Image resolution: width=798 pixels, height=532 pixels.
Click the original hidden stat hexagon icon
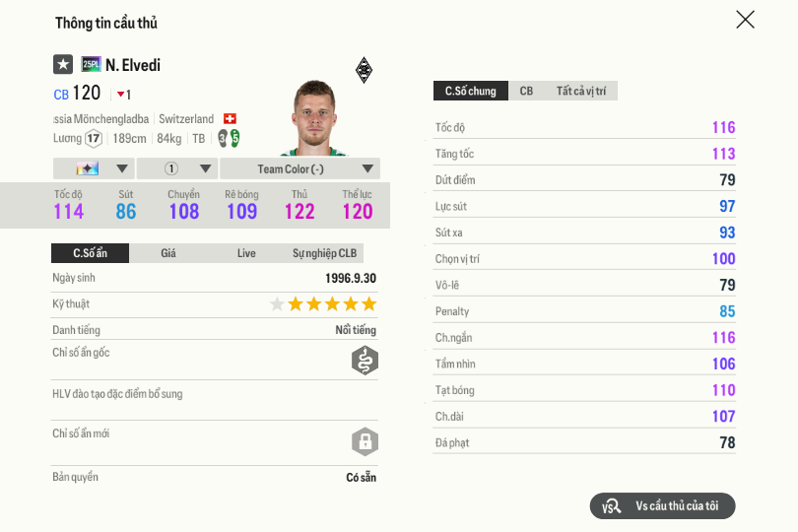(365, 361)
